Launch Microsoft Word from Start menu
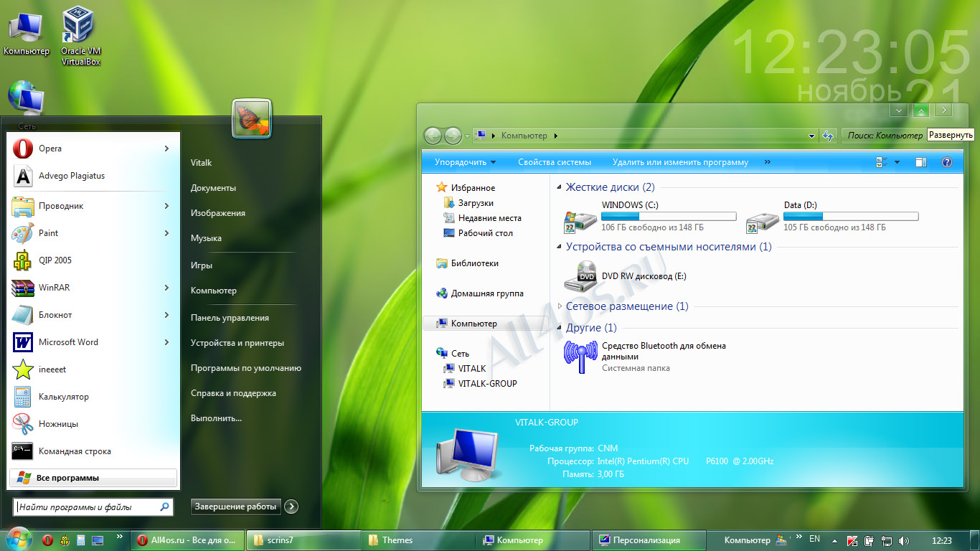This screenshot has height=551, width=980. 92,342
